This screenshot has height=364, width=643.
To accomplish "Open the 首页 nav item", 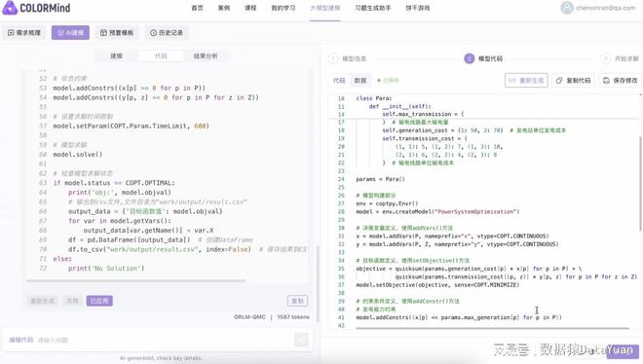I will [197, 8].
